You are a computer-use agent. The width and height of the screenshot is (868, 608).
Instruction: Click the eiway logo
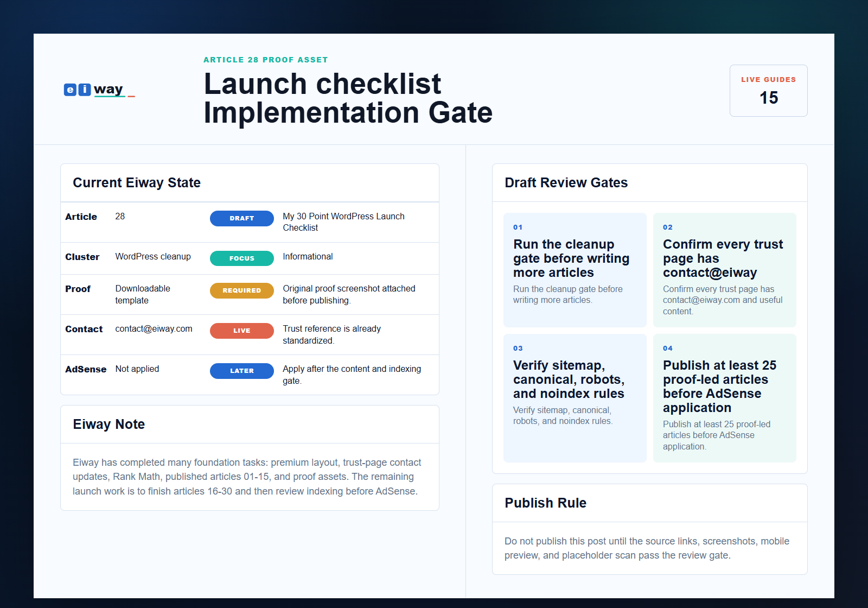click(x=99, y=90)
